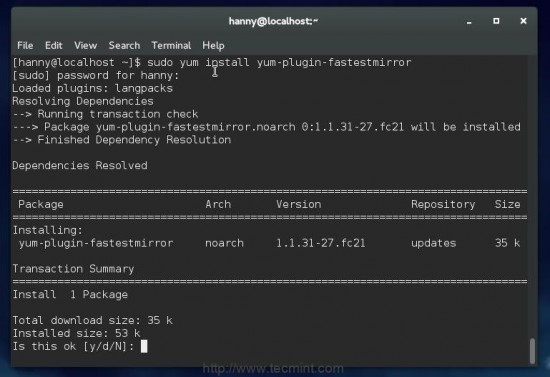Click the cursor block after the y/d/N prompt
550x377 pixels.
144,346
